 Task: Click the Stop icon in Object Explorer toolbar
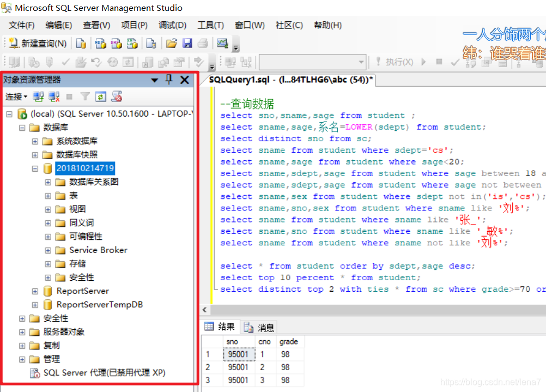click(69, 97)
